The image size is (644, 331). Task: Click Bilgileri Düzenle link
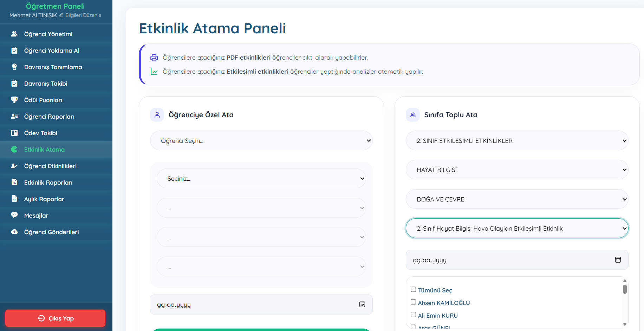[x=83, y=15]
